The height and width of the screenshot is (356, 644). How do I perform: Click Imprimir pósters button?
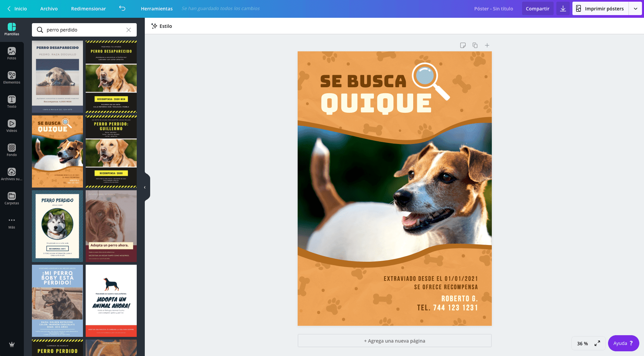(601, 9)
